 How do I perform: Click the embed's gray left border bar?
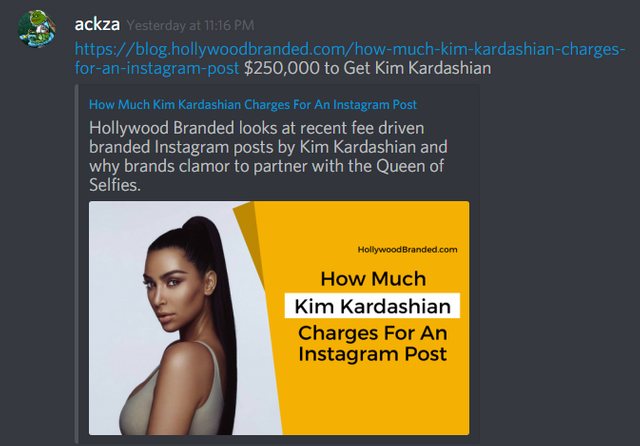coord(76,264)
